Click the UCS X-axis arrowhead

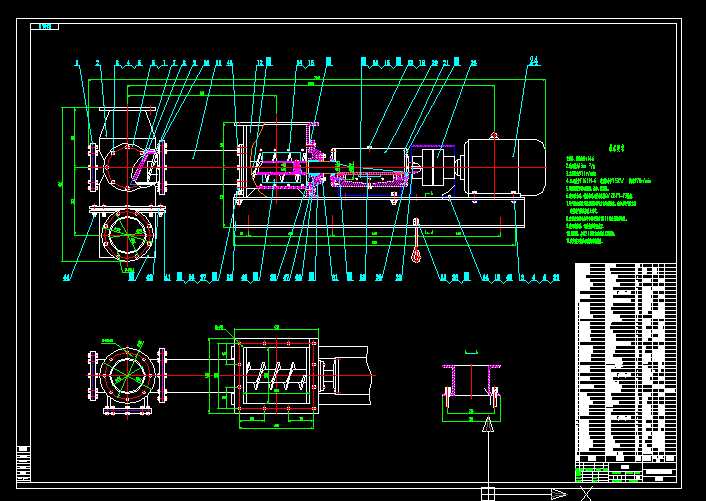pos(559,494)
